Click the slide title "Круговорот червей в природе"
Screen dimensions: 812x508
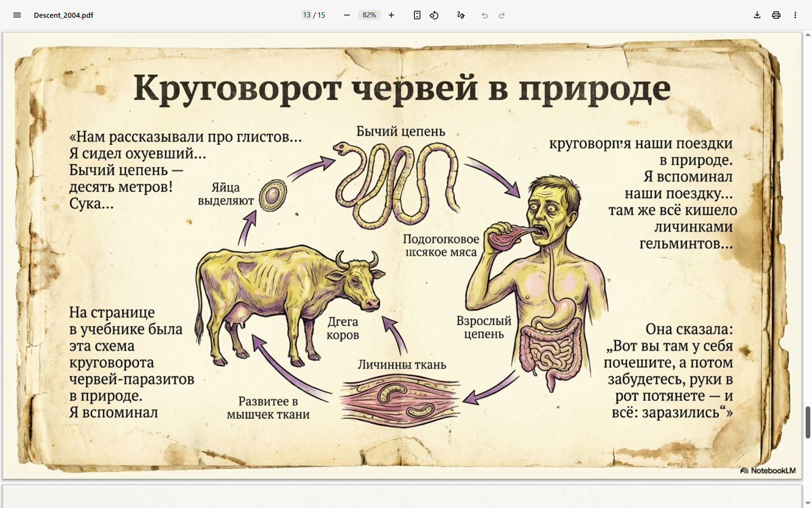pos(402,88)
